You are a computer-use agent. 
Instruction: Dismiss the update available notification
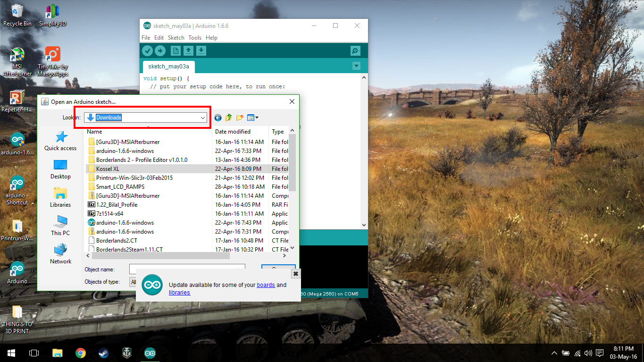coord(295,274)
